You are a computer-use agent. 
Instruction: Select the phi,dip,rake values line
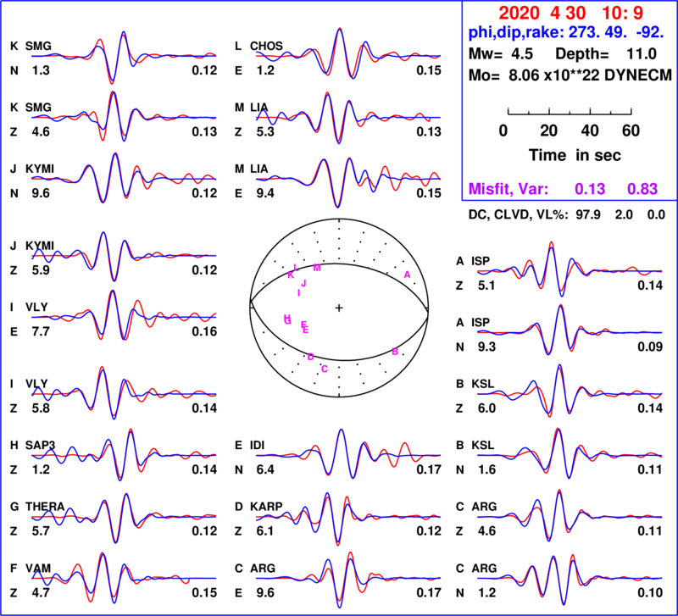tap(566, 32)
